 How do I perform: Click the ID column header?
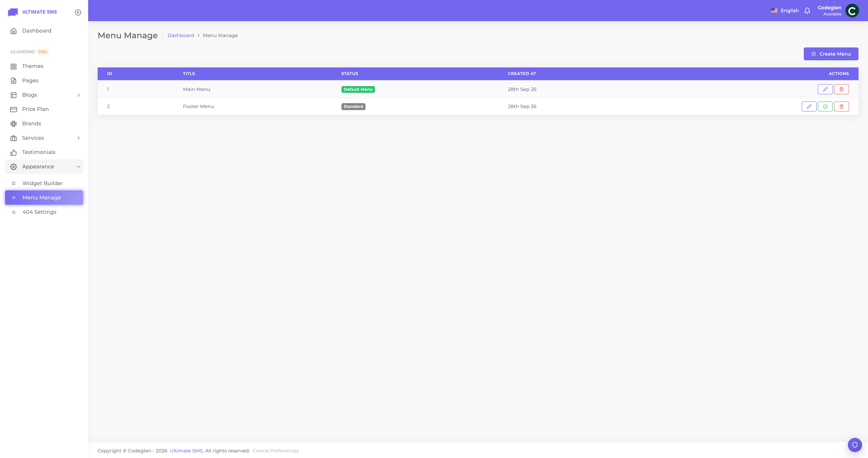(x=109, y=73)
